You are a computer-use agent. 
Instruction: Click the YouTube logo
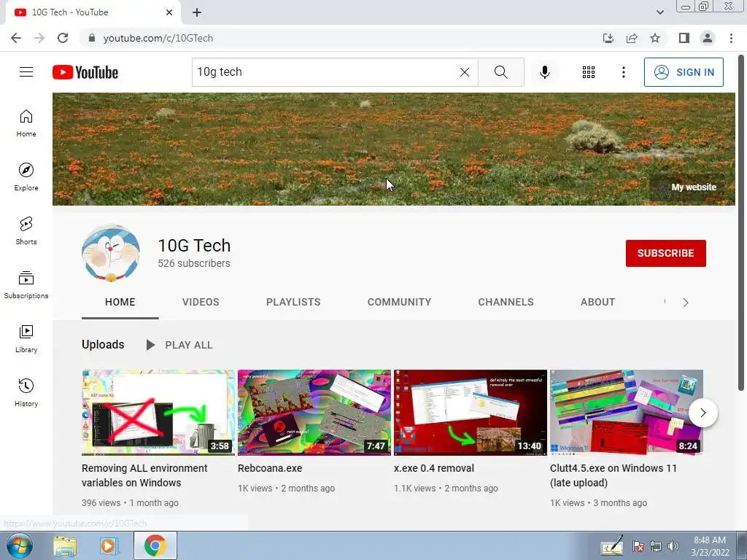coord(85,72)
